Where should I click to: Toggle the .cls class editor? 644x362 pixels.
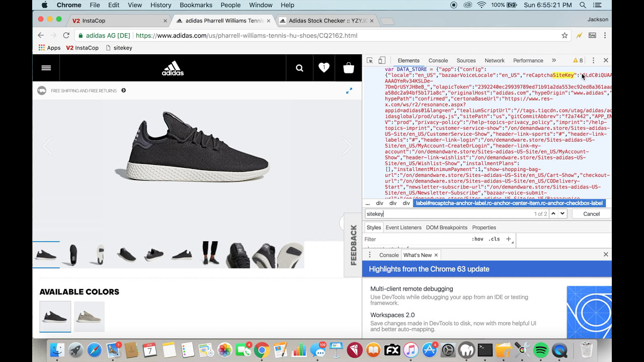pyautogui.click(x=495, y=239)
